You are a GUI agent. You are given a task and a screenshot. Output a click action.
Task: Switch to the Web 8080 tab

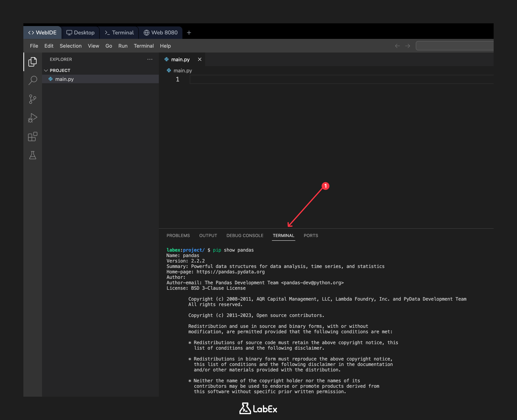[161, 33]
